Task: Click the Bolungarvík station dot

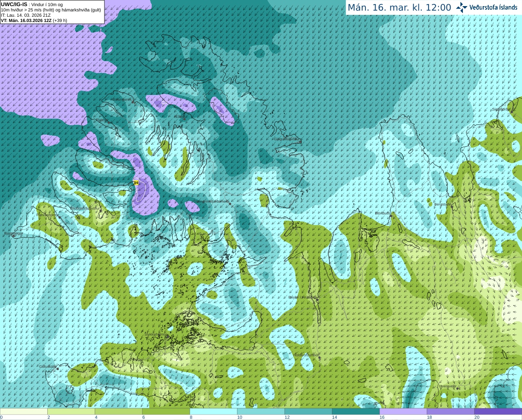Action: point(133,102)
